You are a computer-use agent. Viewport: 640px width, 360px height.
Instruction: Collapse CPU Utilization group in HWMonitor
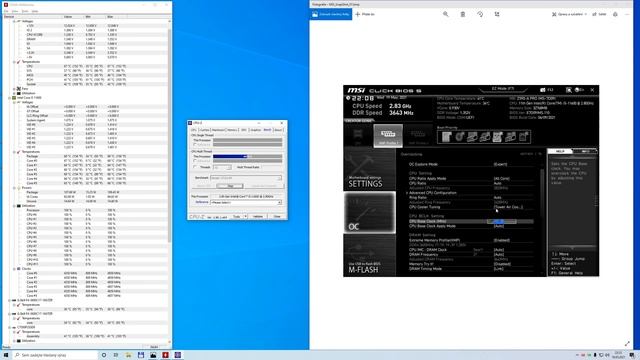point(14,206)
